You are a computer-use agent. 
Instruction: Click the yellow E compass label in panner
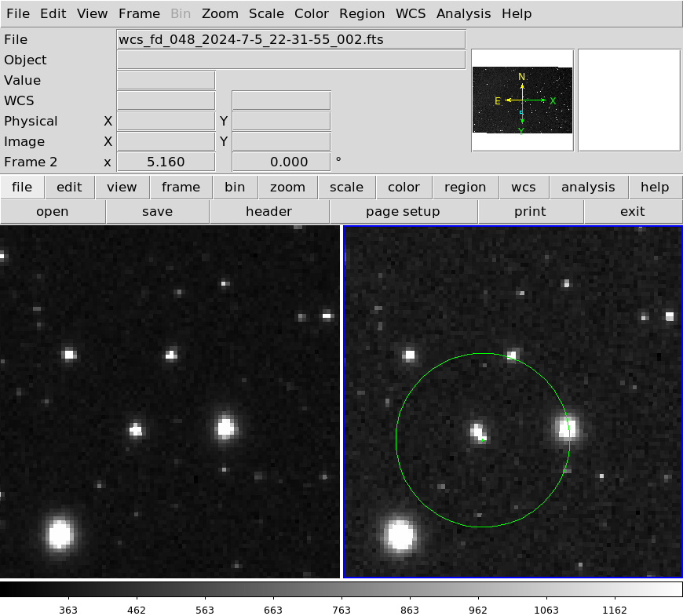coord(498,101)
